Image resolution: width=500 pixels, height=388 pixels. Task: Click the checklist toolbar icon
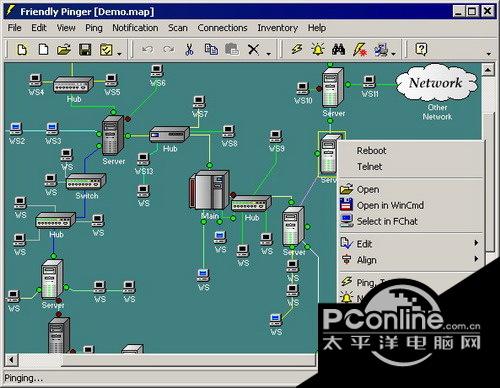click(x=106, y=50)
